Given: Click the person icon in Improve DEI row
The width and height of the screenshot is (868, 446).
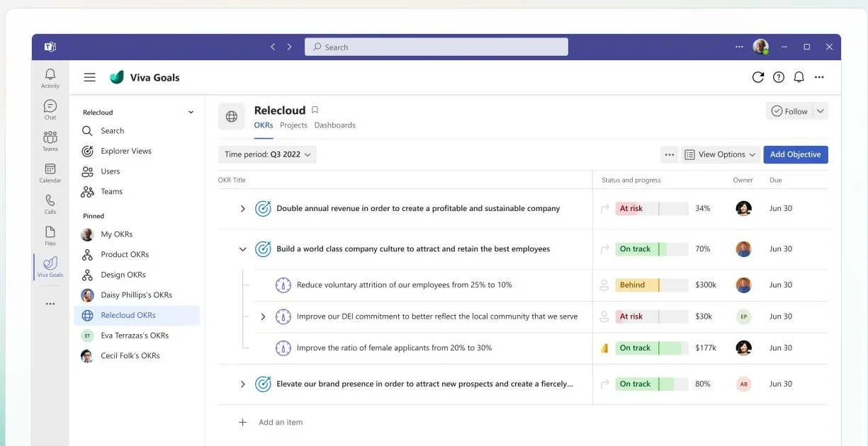Looking at the screenshot, I should tap(604, 316).
